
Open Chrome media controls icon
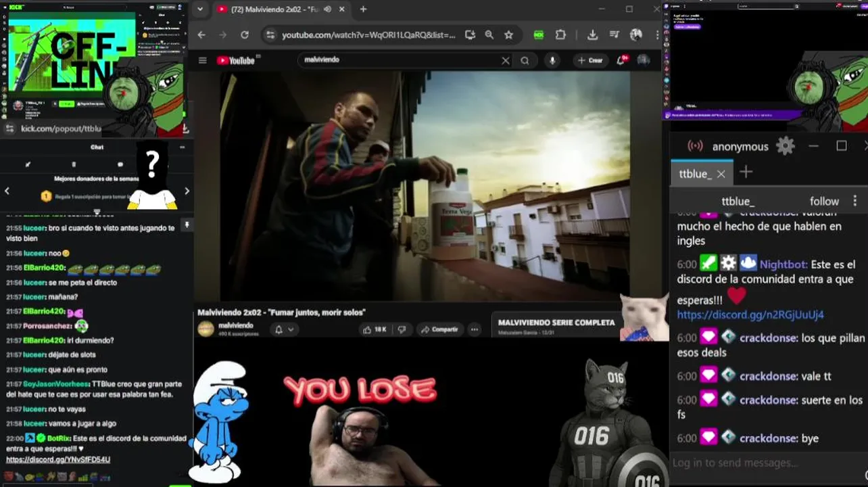pos(614,35)
